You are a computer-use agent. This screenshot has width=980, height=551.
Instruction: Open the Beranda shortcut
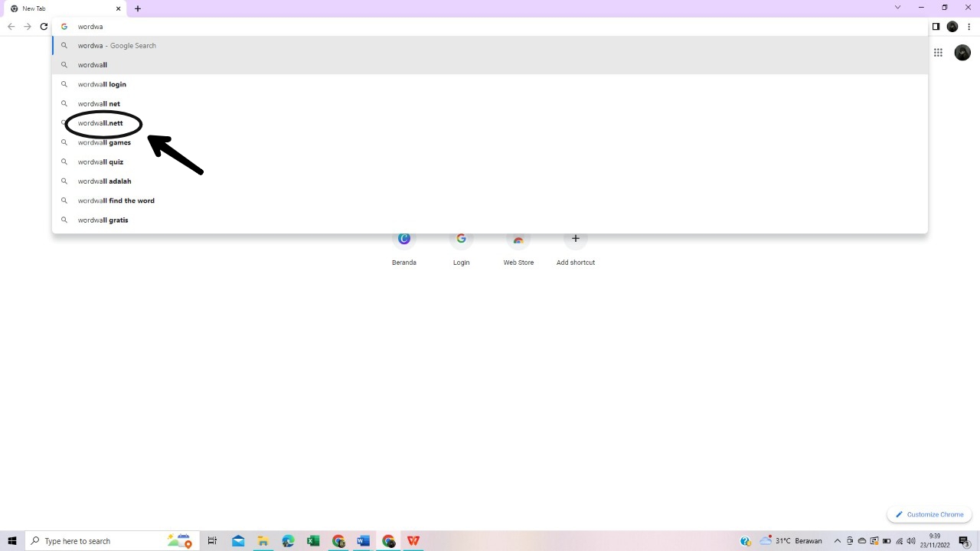point(404,249)
